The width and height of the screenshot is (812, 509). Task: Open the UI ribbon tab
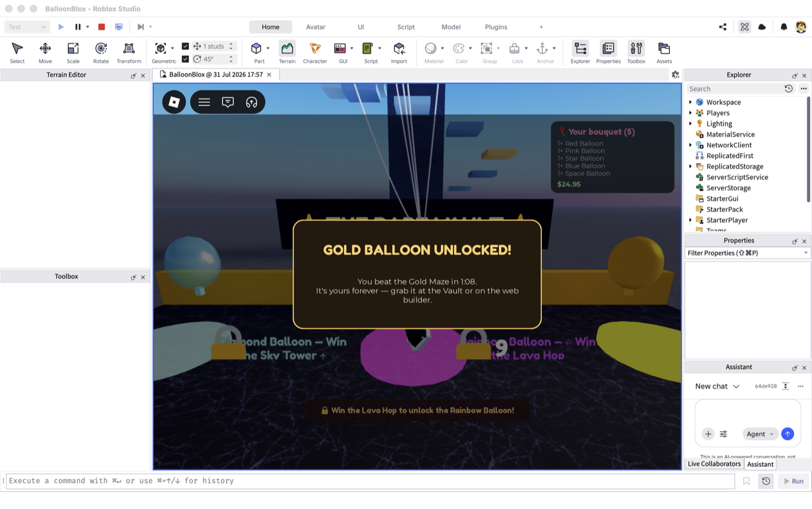tap(361, 27)
